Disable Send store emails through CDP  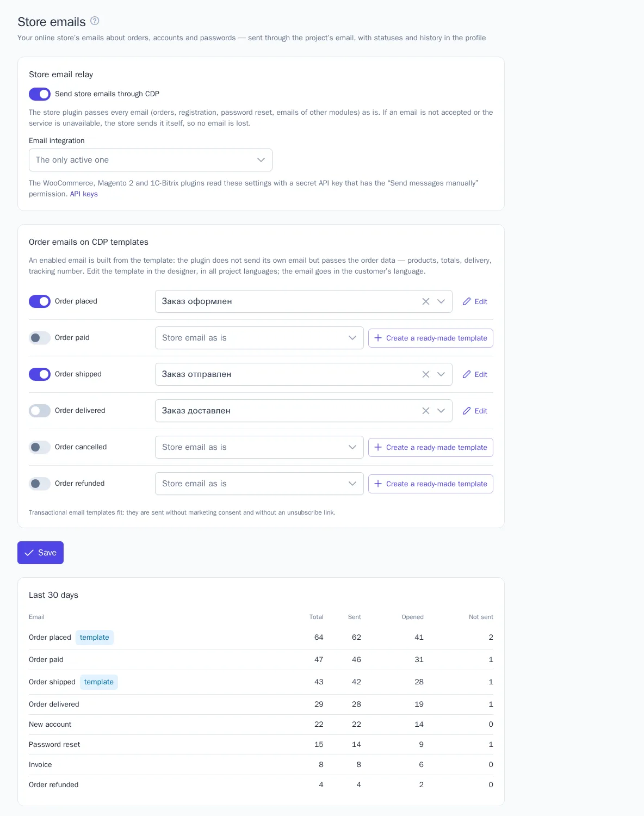tap(40, 94)
